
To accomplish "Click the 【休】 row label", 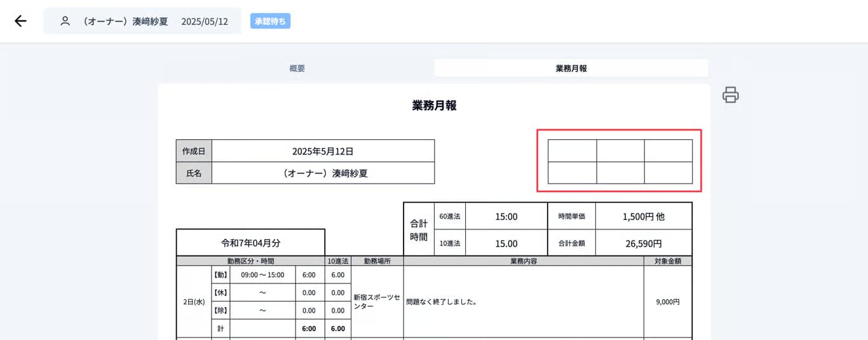I will pos(220,292).
